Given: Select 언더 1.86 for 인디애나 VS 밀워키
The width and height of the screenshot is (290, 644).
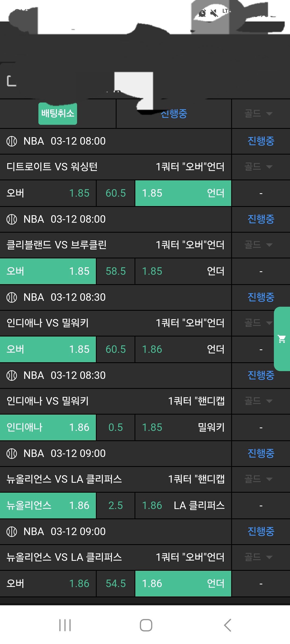Looking at the screenshot, I should [183, 349].
